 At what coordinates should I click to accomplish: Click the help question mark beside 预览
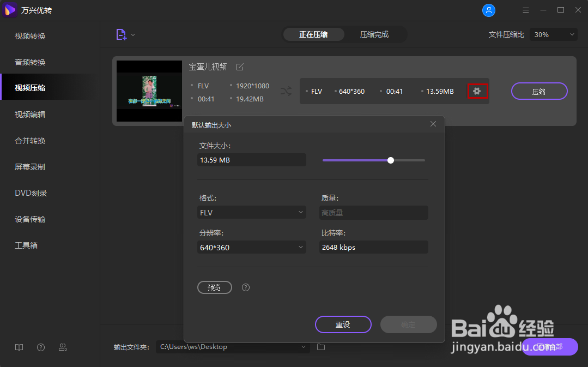(x=245, y=287)
